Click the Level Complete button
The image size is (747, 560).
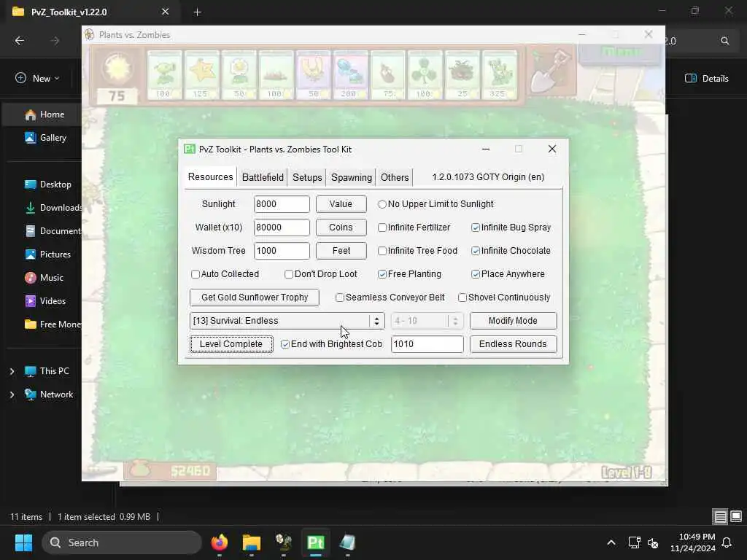coord(231,344)
